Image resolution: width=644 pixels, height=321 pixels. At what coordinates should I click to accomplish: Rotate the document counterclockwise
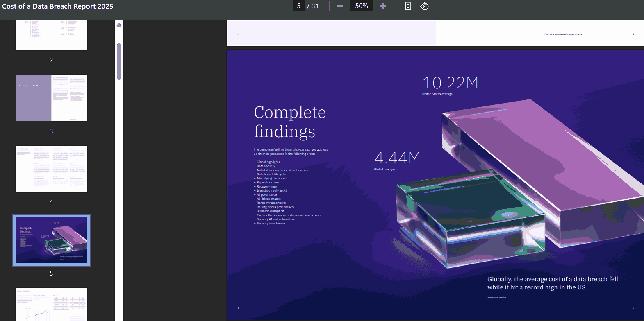pos(424,6)
